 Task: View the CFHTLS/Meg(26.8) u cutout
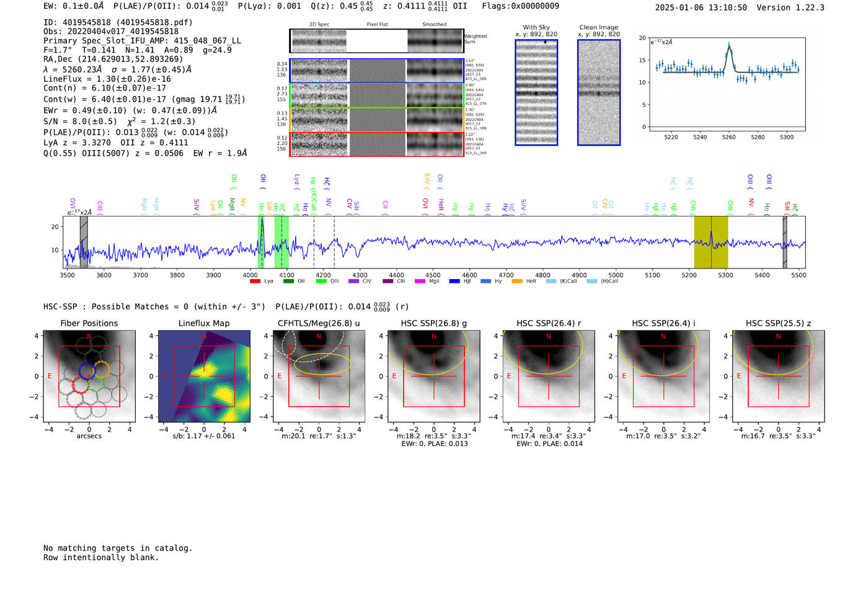point(319,376)
